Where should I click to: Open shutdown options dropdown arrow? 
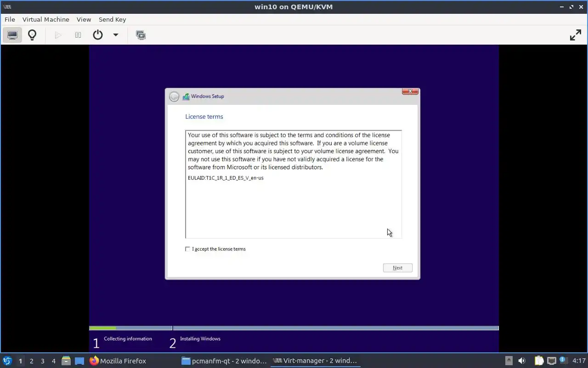pos(116,35)
